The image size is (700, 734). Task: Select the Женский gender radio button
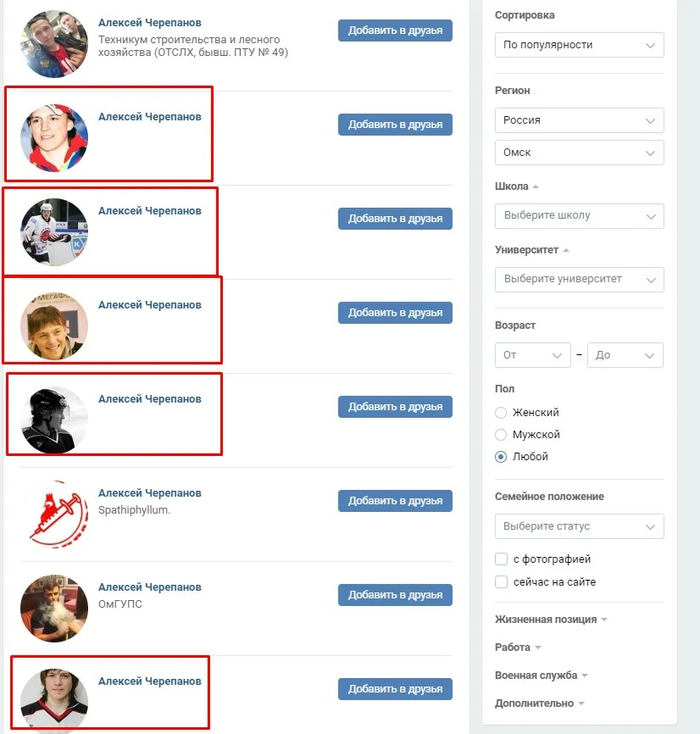tap(501, 412)
